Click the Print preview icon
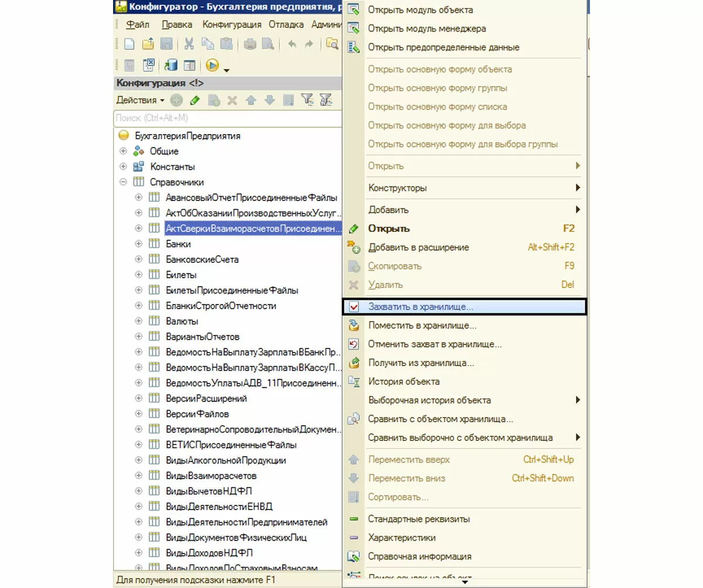 tap(268, 44)
